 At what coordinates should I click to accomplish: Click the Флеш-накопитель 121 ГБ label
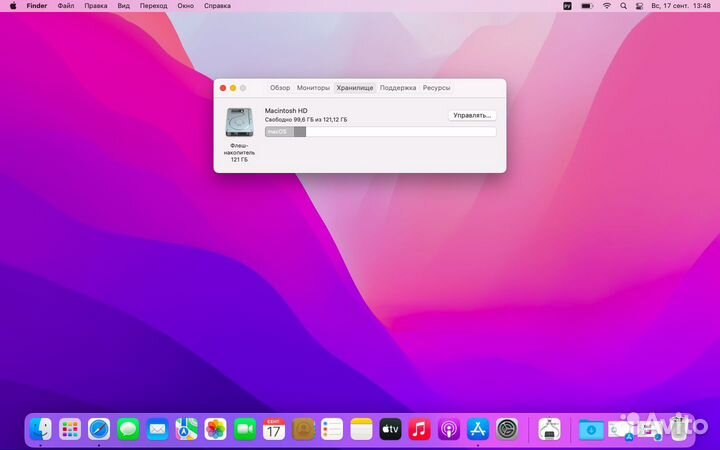pyautogui.click(x=239, y=152)
